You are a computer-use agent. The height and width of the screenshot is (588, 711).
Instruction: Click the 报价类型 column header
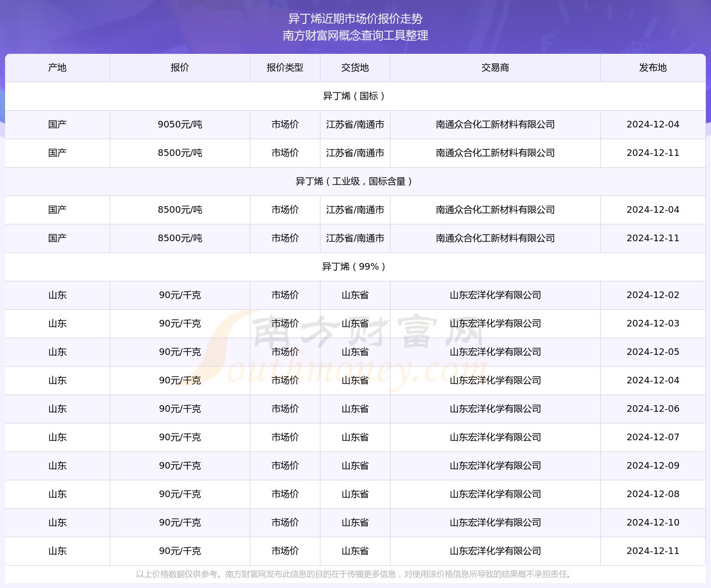(285, 68)
